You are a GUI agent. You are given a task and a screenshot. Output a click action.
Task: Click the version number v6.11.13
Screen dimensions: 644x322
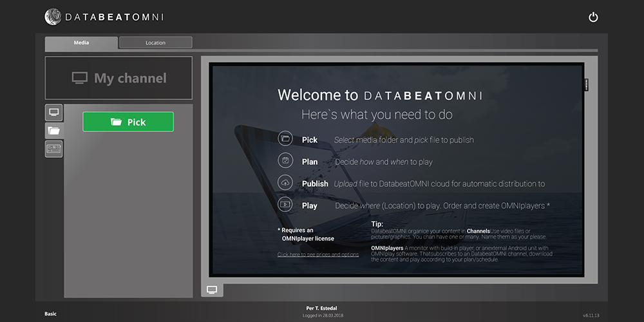(x=591, y=316)
